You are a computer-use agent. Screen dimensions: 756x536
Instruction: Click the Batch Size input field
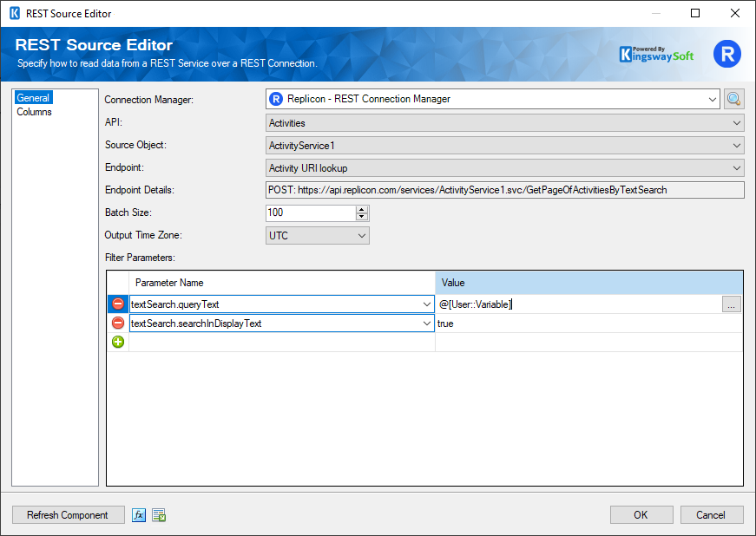(311, 212)
